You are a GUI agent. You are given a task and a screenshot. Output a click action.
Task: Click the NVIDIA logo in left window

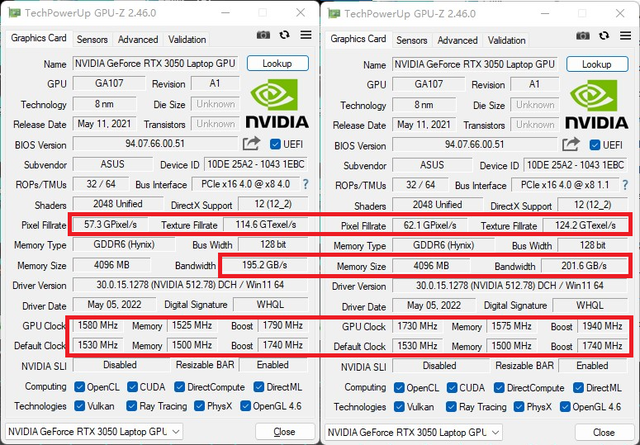coord(277,104)
